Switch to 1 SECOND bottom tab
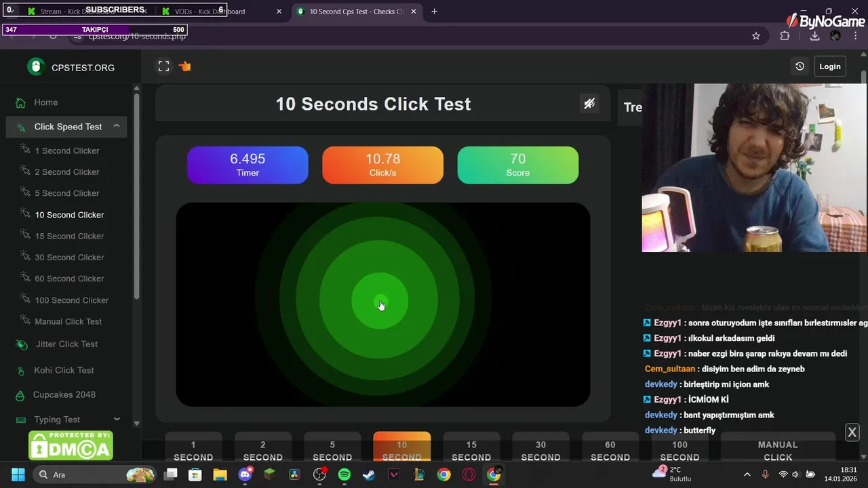The height and width of the screenshot is (488, 868). 193,447
